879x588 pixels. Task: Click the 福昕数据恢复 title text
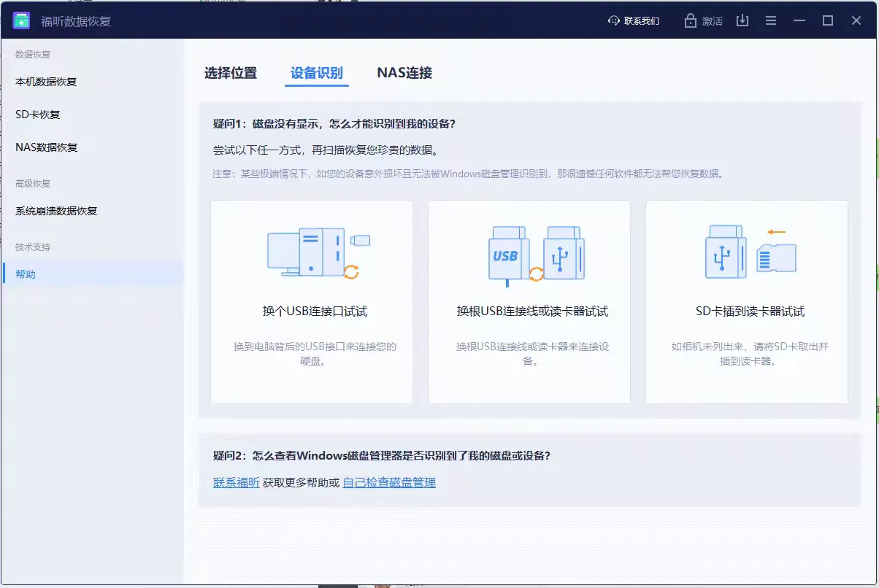[x=76, y=21]
